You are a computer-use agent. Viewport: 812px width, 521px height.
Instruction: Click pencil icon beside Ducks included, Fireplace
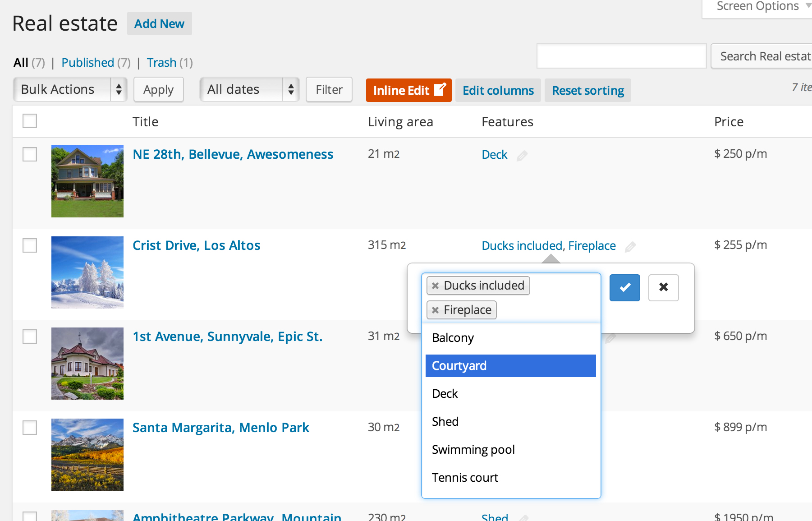tap(630, 247)
